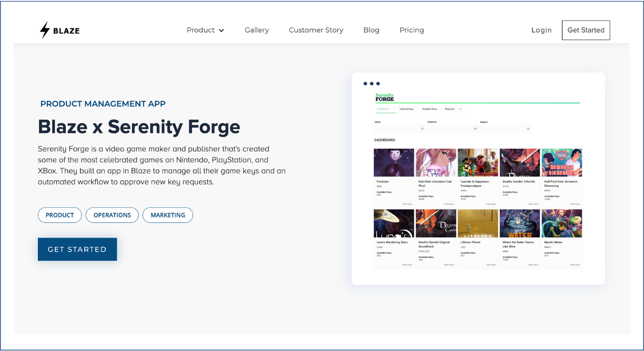Open the Blog page
The image size is (644, 351).
[x=371, y=30]
